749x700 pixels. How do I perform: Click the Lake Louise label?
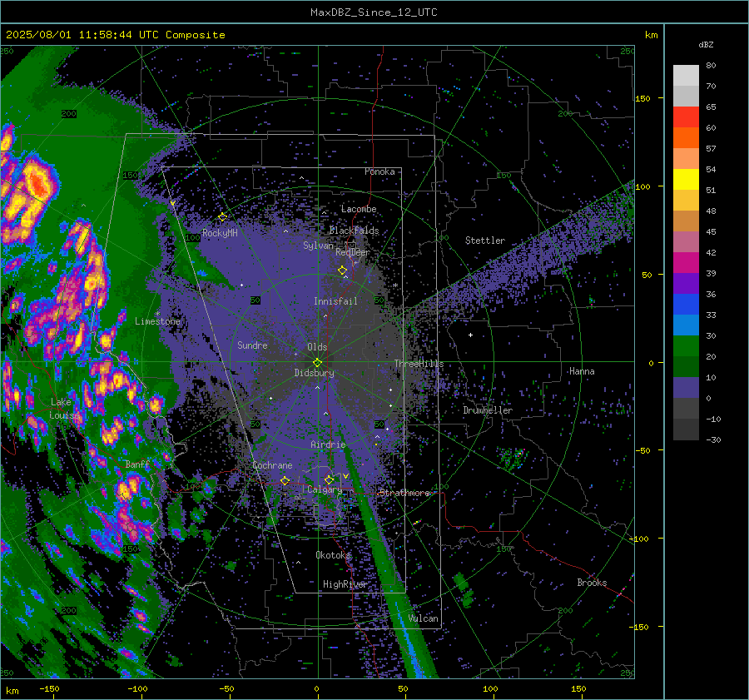point(64,409)
